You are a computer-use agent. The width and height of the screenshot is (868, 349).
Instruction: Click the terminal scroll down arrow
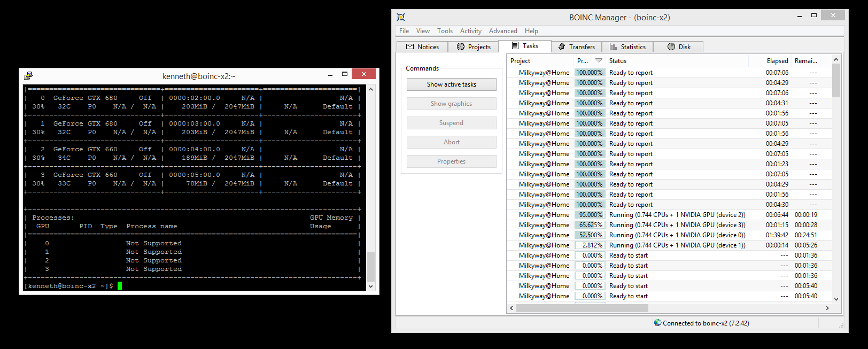370,286
